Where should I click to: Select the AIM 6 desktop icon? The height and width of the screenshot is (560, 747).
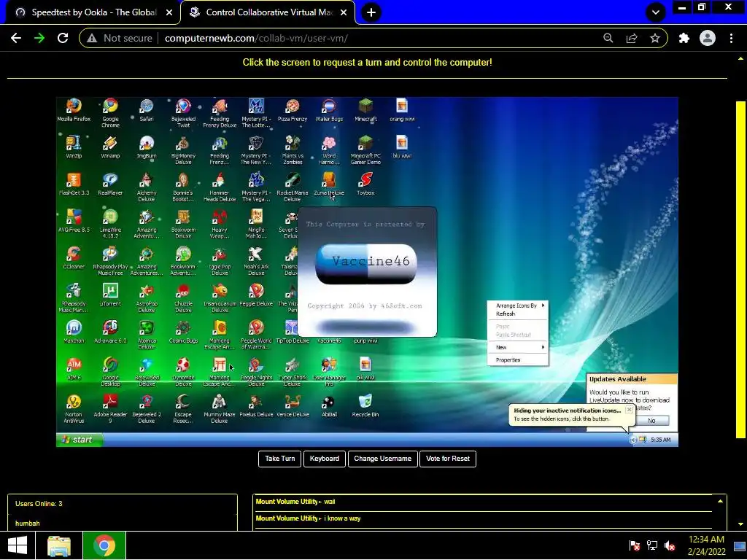tap(74, 368)
